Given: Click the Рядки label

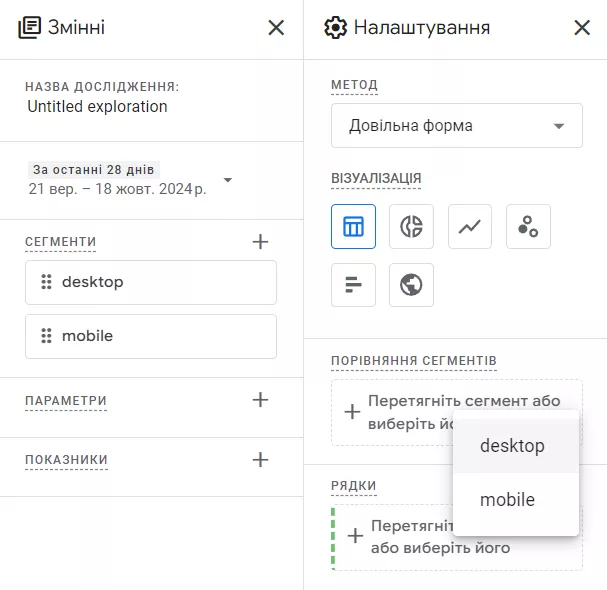Looking at the screenshot, I should coord(353,485).
